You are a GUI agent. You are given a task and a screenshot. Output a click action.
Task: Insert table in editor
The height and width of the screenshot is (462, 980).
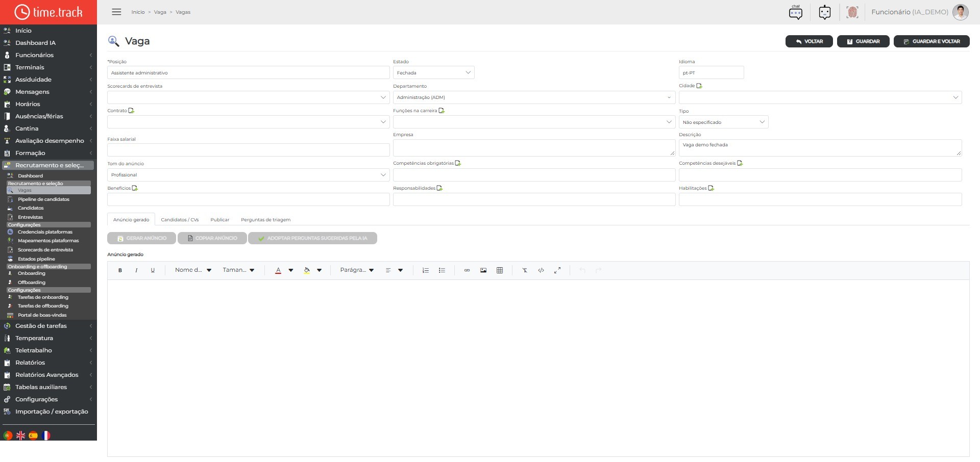tap(500, 270)
